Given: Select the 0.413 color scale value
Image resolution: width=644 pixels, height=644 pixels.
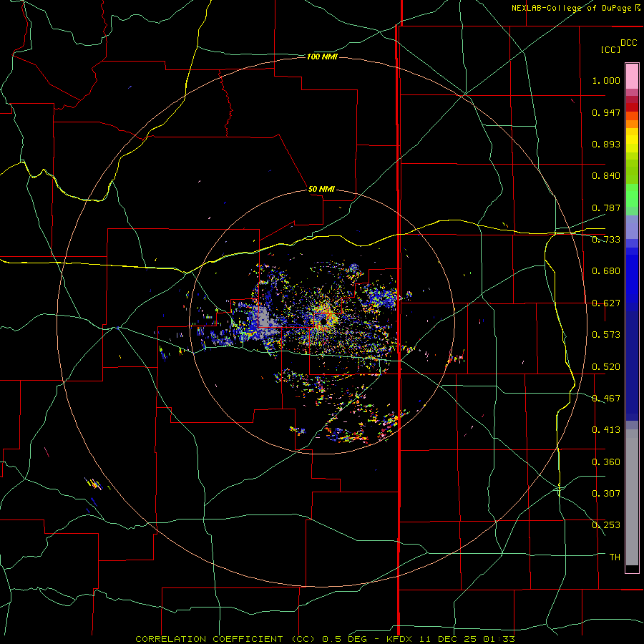Looking at the screenshot, I should (606, 430).
